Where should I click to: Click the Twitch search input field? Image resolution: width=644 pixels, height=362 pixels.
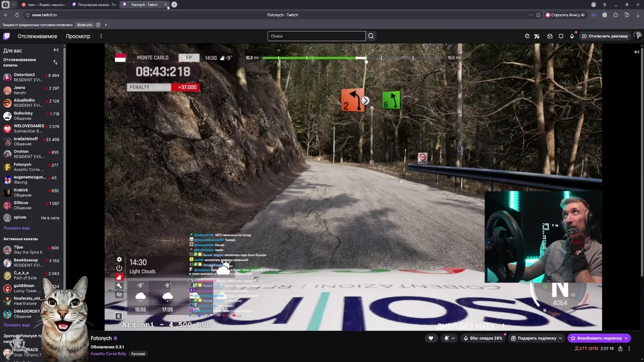(316, 36)
